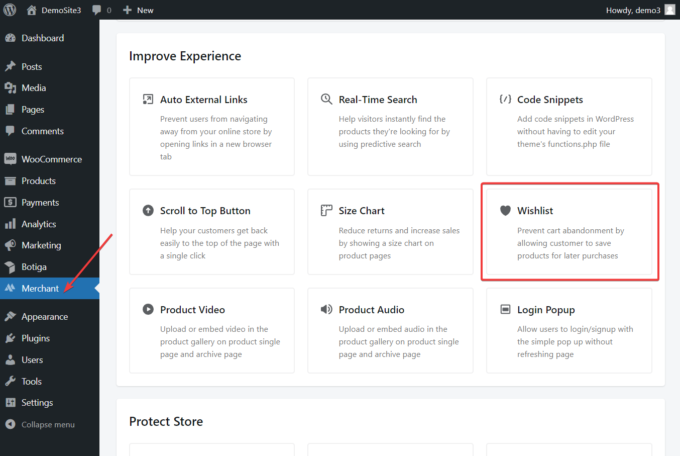Click the Media library icon

10,88
